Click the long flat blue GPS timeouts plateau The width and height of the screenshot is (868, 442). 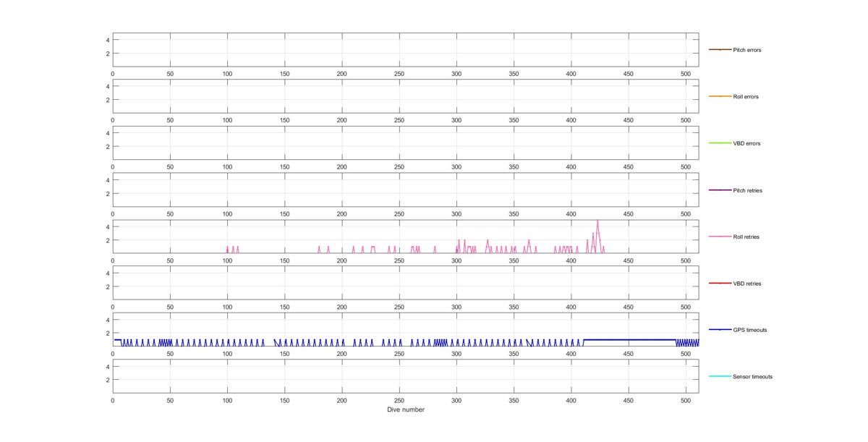(629, 339)
